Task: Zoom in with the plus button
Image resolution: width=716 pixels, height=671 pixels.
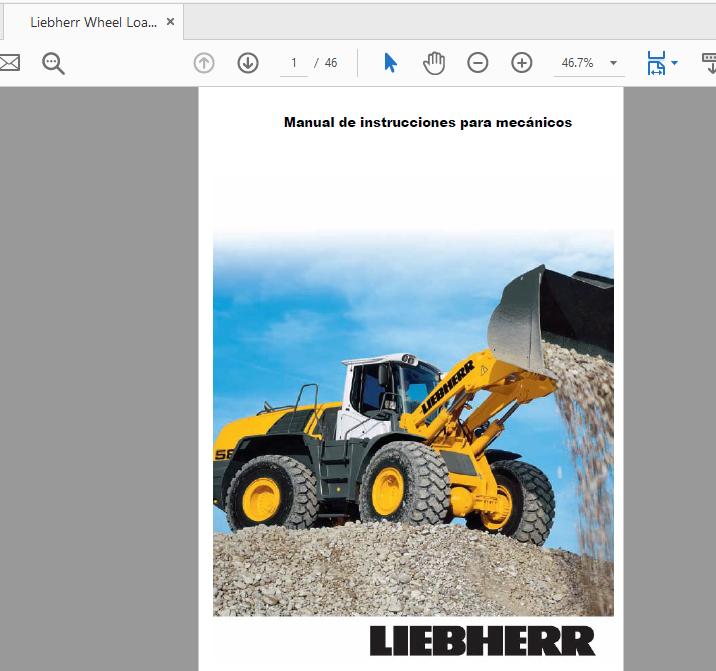Action: pos(521,63)
